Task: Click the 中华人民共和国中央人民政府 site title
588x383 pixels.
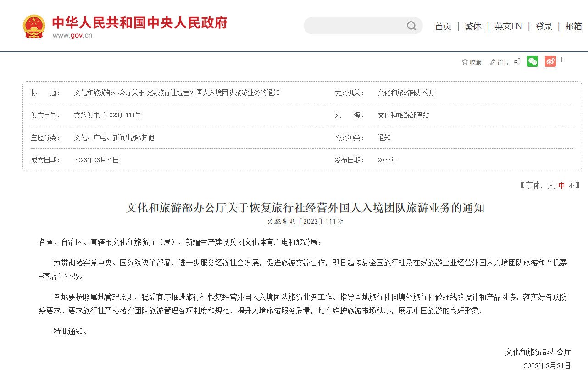Action: [139, 22]
